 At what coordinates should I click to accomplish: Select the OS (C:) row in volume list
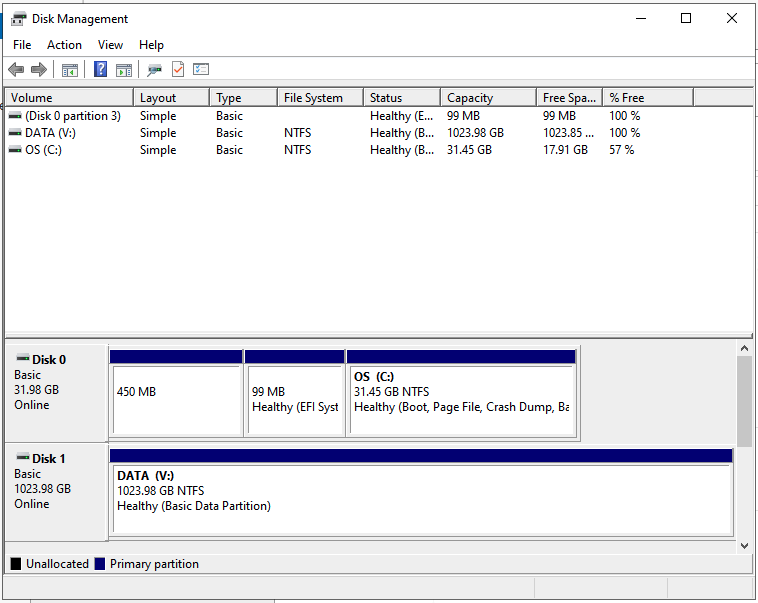(x=43, y=150)
